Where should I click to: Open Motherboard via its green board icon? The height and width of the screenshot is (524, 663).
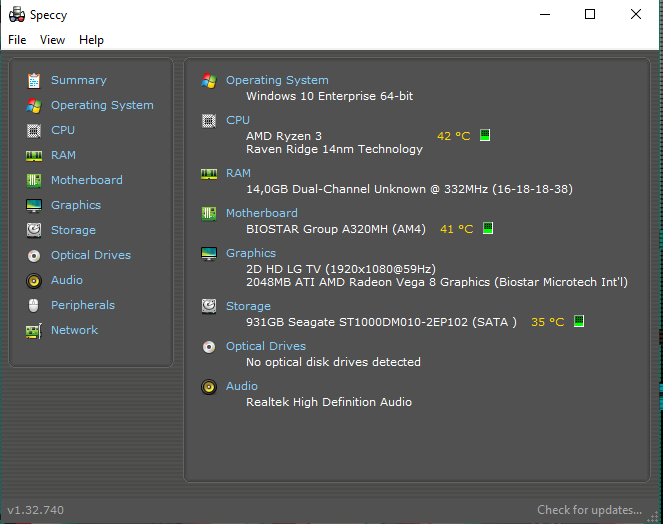pyautogui.click(x=34, y=181)
